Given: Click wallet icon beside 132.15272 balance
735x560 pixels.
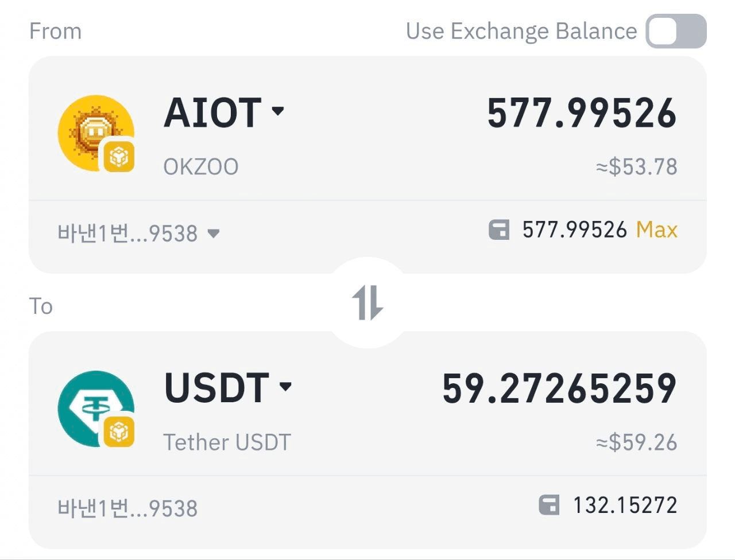Looking at the screenshot, I should coord(549,505).
